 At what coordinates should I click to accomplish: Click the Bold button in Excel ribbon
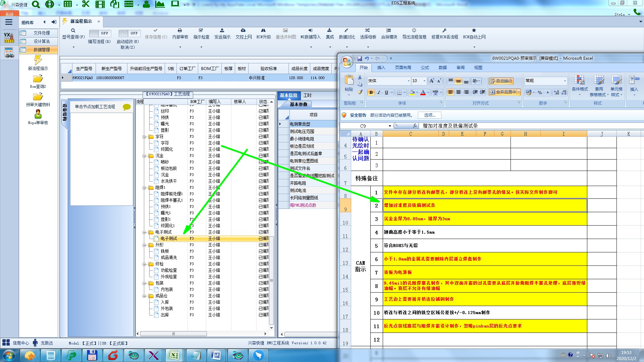[371, 93]
